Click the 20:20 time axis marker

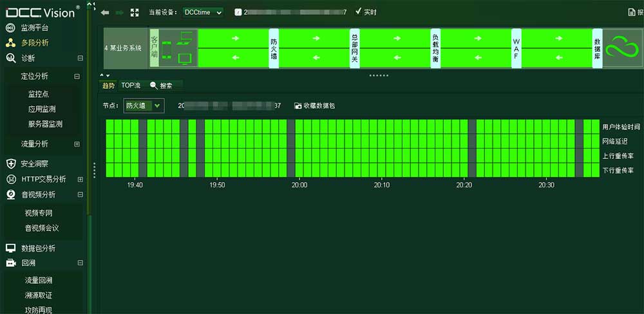tap(464, 185)
